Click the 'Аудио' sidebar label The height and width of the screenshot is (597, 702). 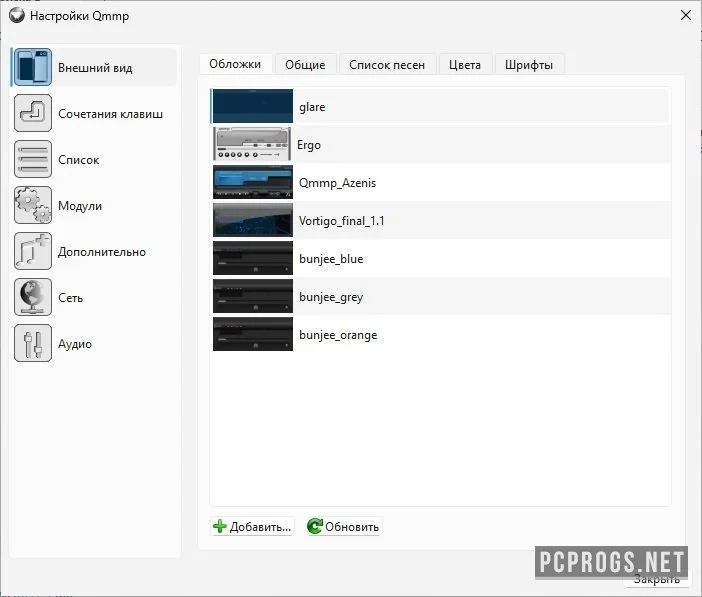click(x=75, y=344)
